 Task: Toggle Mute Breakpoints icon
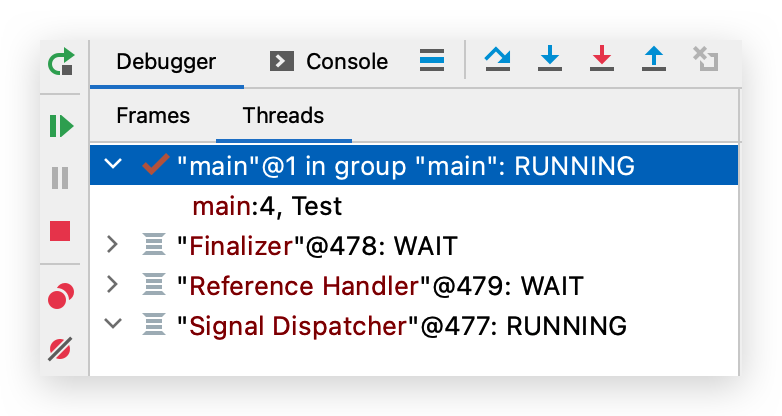pos(61,349)
